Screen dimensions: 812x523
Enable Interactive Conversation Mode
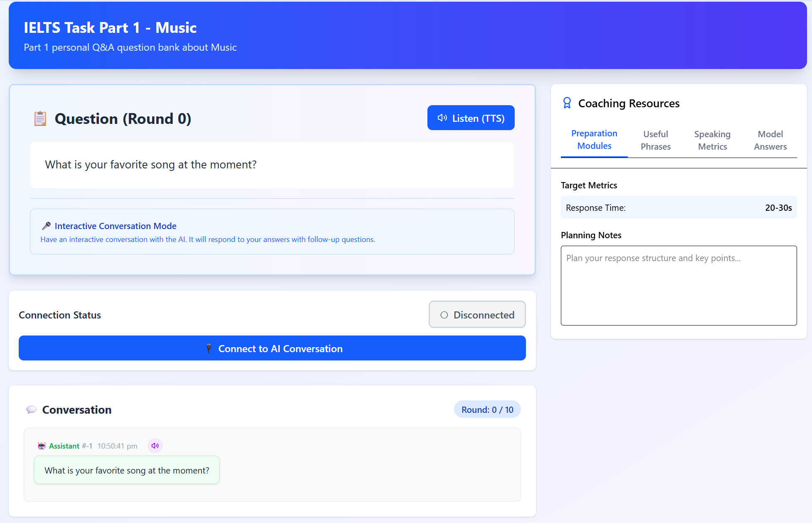click(x=116, y=226)
